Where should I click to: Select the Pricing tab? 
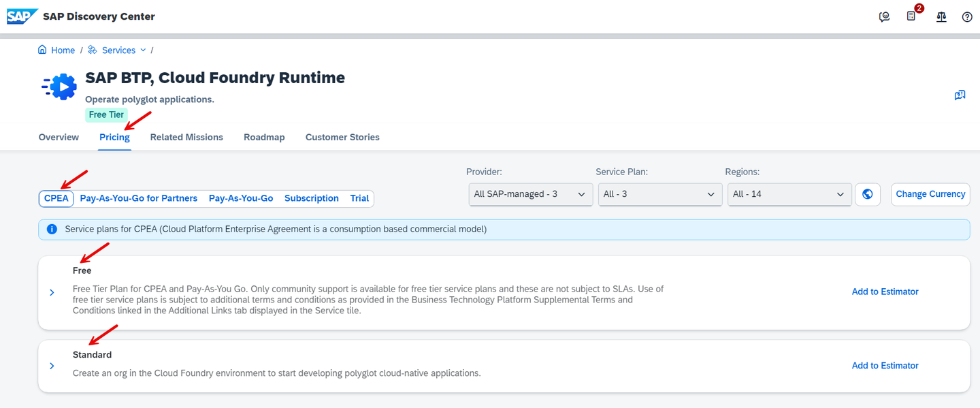coord(114,137)
